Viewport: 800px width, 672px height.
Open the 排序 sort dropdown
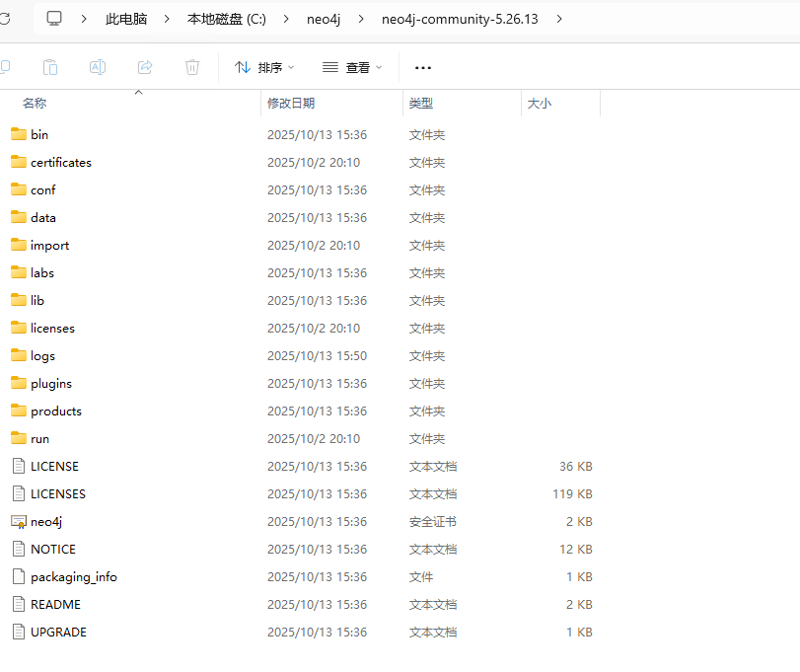pos(264,67)
